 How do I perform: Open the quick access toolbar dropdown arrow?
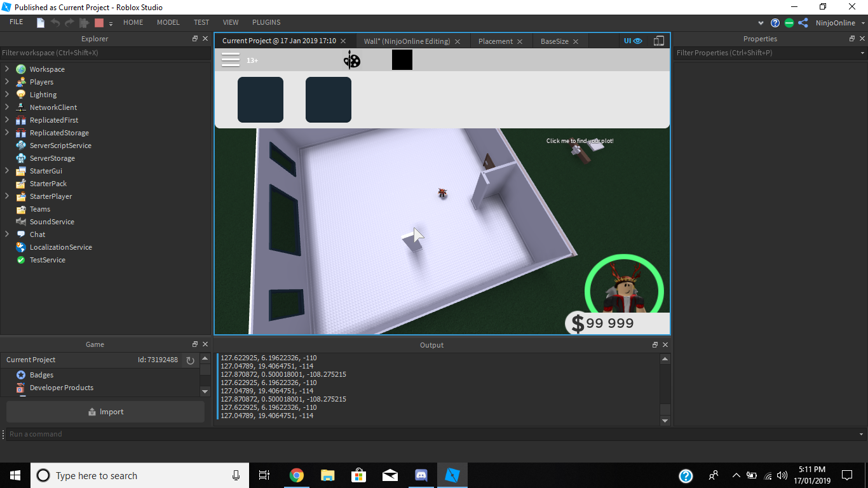point(111,24)
